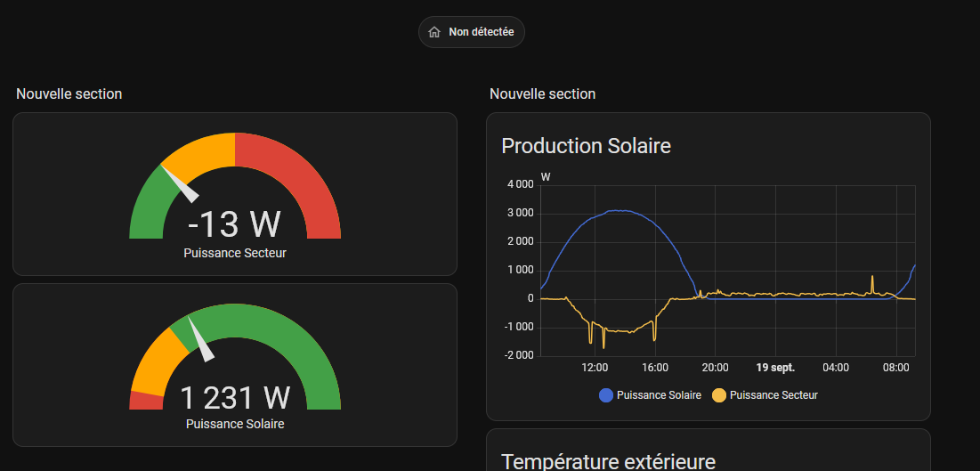Click the home icon in the badge
Screen dimensions: 980x471
coord(434,32)
